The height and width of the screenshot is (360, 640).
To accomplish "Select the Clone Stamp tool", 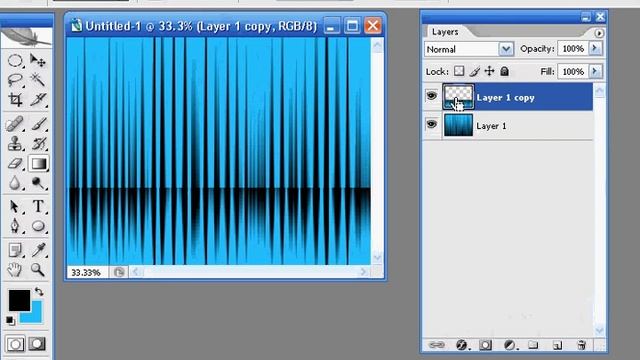I will click(x=15, y=144).
